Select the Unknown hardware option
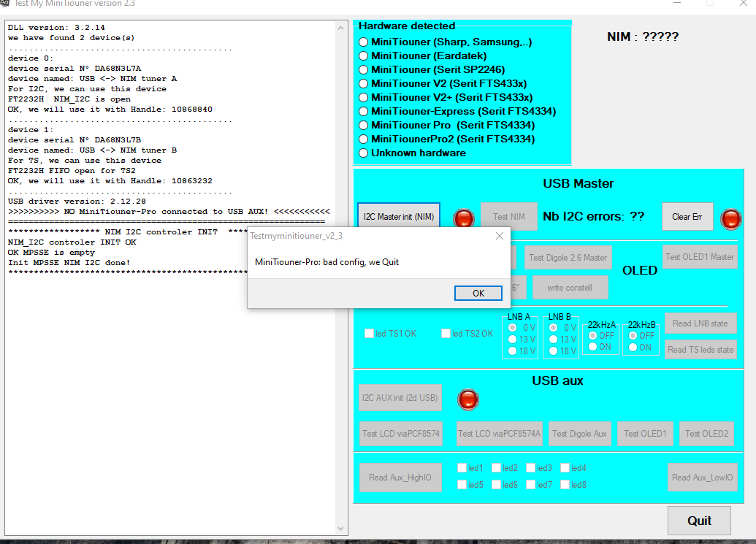Viewport: 756px width, 544px height. coord(363,153)
